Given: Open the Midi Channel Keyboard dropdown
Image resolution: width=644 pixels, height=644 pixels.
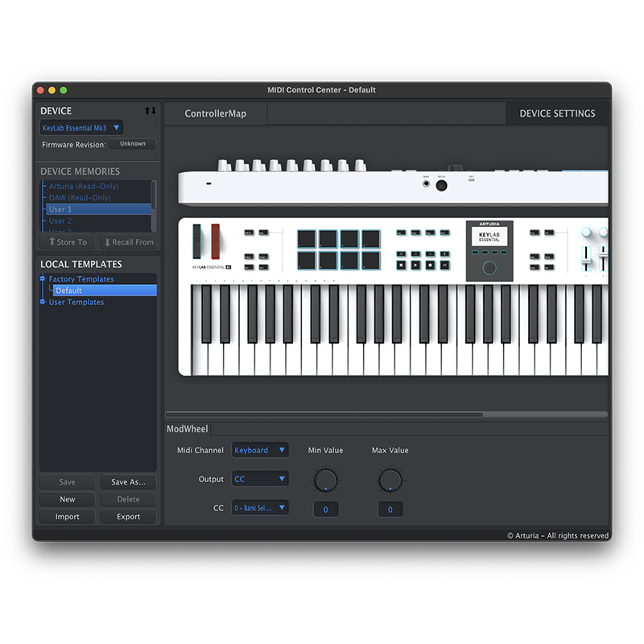Looking at the screenshot, I should tap(260, 451).
